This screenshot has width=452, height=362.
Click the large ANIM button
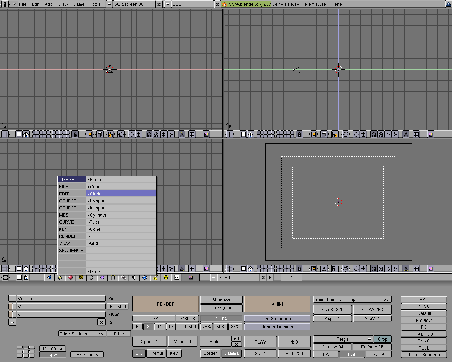[277, 304]
